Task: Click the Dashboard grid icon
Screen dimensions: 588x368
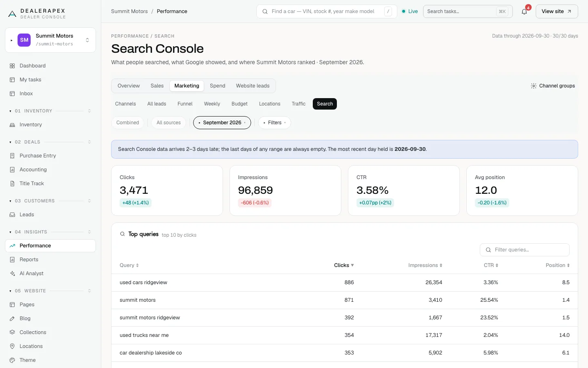Action: (x=12, y=66)
